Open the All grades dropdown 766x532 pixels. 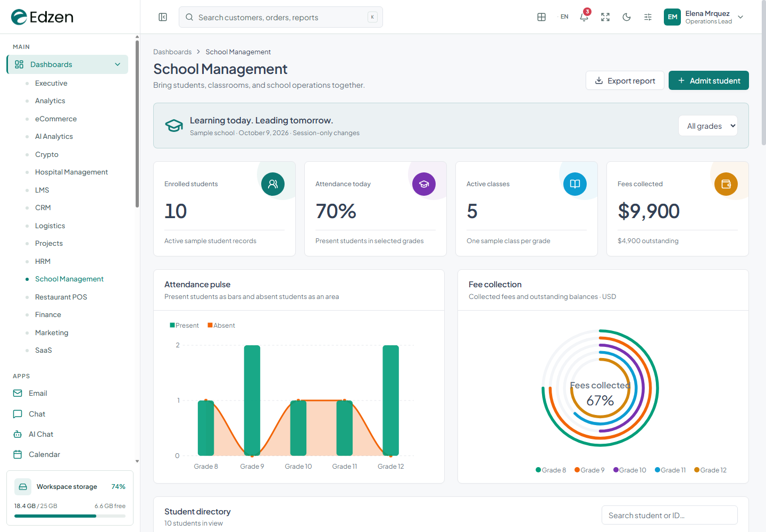(708, 126)
